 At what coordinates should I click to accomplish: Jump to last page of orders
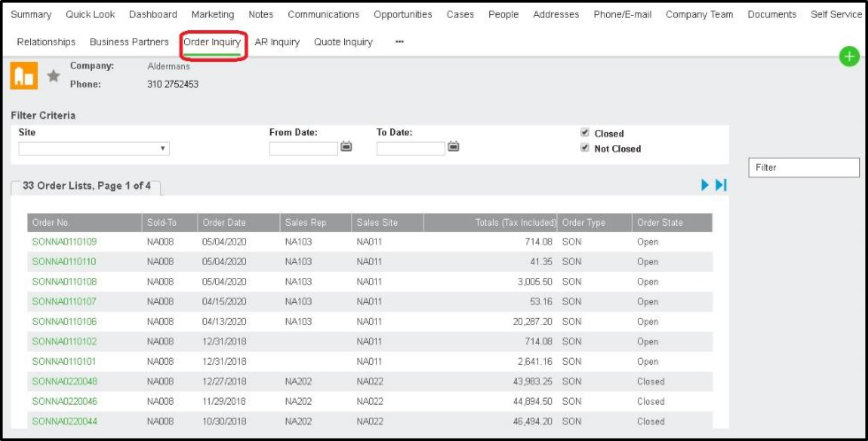[721, 184]
